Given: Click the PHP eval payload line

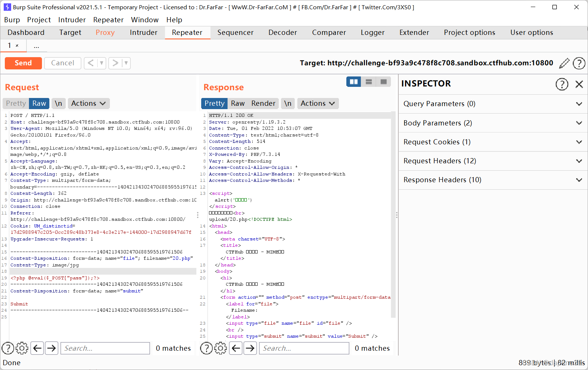Looking at the screenshot, I should click(x=55, y=278).
